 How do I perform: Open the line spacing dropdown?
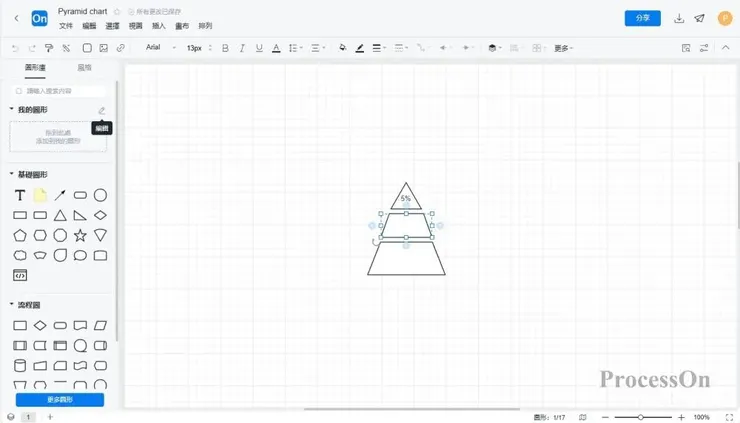pos(295,48)
